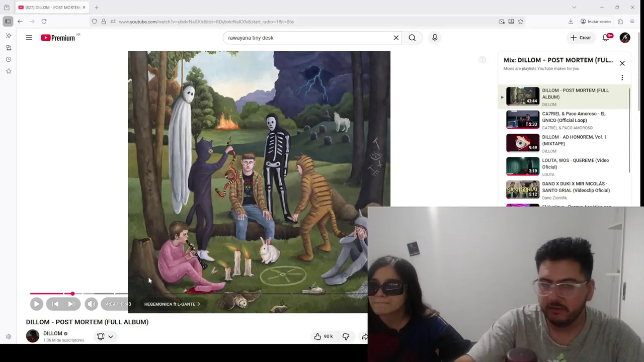Click the current time 4:09 / 43:43 display
This screenshot has height=362, width=644.
118,304
